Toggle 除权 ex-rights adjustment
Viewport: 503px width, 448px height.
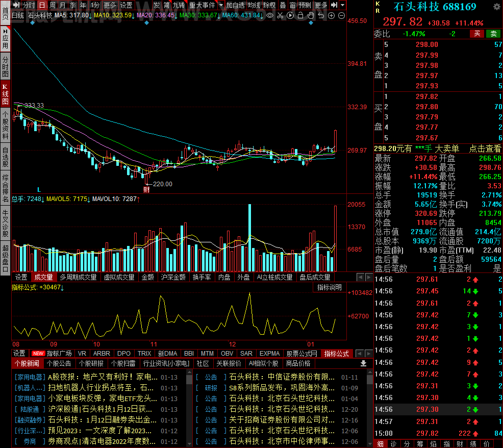click(269, 5)
